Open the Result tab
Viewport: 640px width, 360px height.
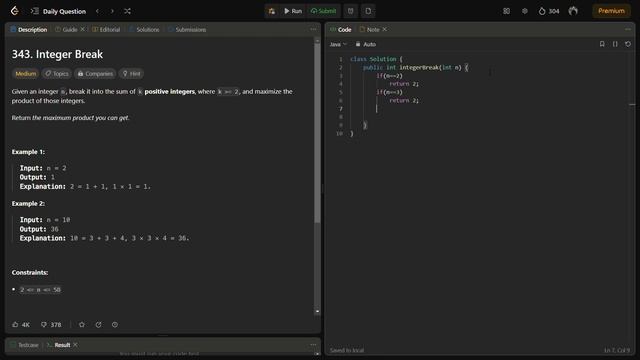pos(58,345)
